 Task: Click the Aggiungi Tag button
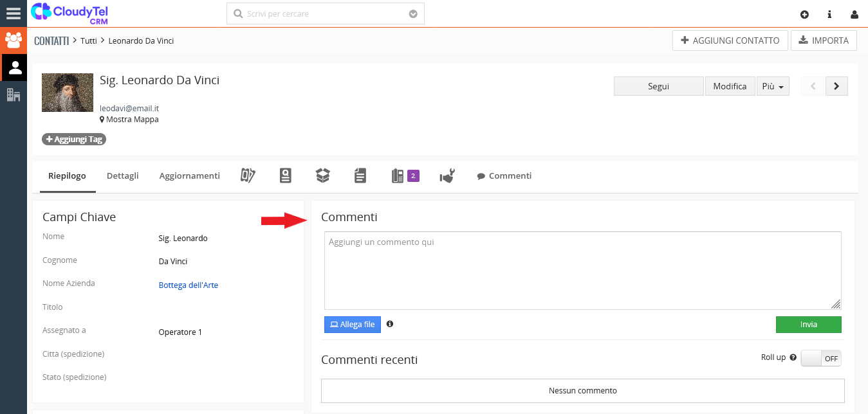[x=74, y=139]
